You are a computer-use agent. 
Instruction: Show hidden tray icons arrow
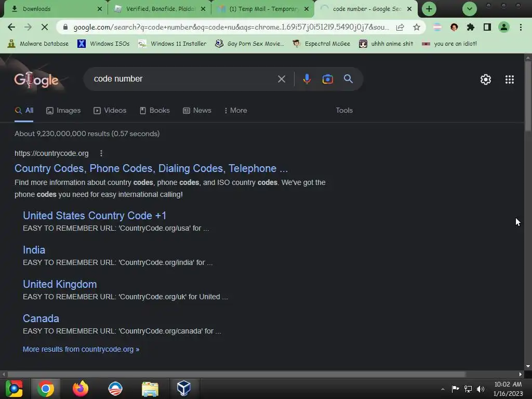(x=443, y=389)
